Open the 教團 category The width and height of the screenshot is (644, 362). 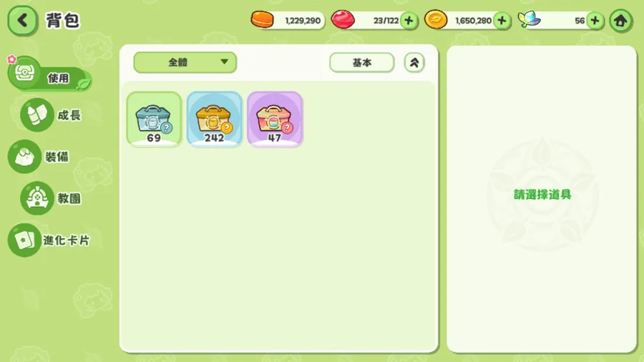coord(52,198)
